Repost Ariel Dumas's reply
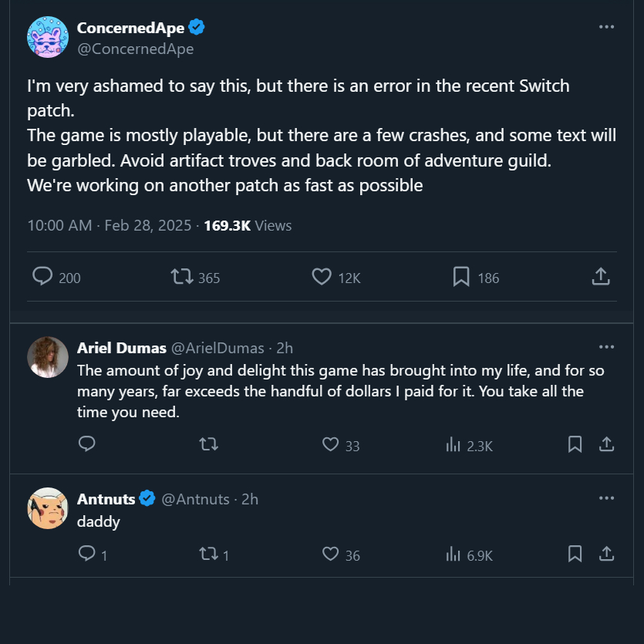This screenshot has height=644, width=644. (x=208, y=445)
